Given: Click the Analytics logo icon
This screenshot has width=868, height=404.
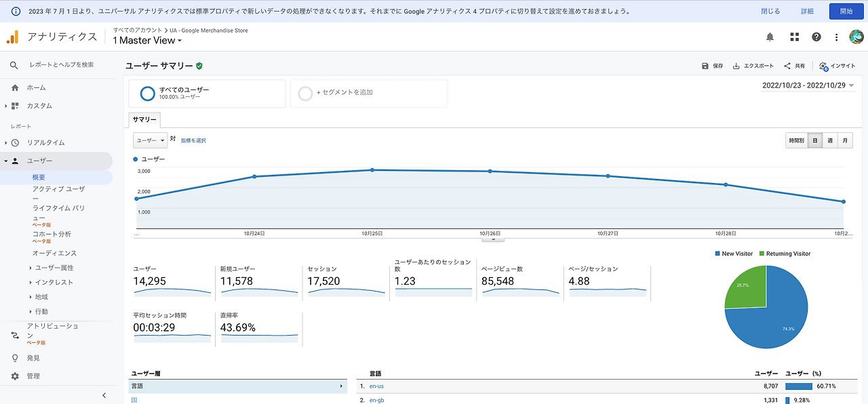Looking at the screenshot, I should pos(13,37).
